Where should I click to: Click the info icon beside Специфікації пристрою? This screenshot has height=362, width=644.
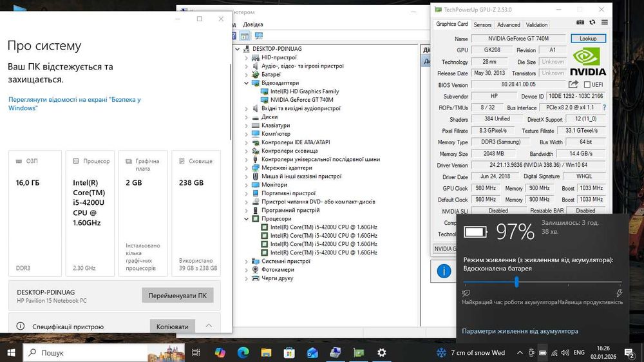pyautogui.click(x=20, y=326)
